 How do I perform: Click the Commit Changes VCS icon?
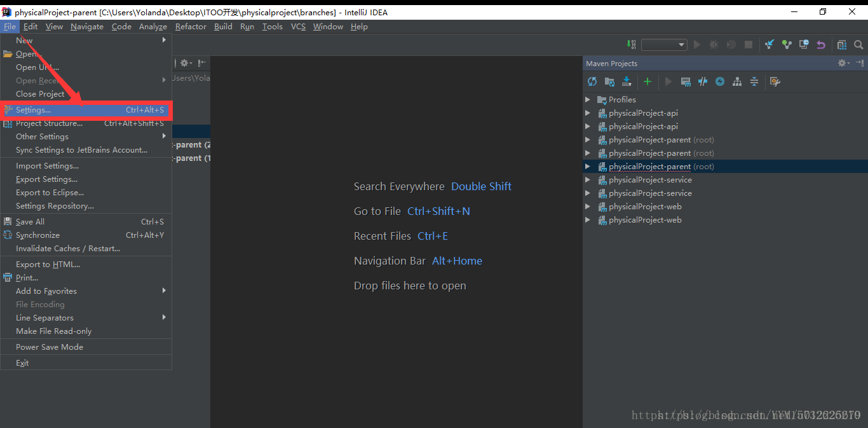pos(787,45)
